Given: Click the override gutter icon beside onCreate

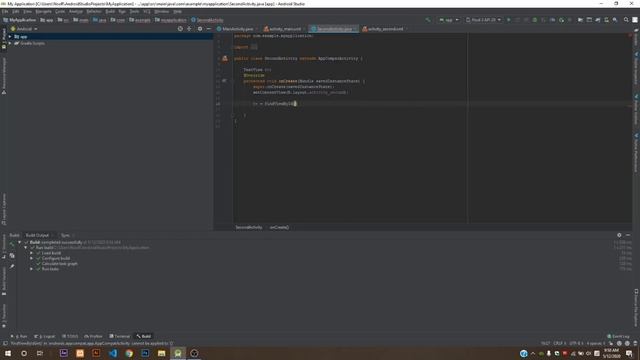Looking at the screenshot, I should (x=224, y=81).
